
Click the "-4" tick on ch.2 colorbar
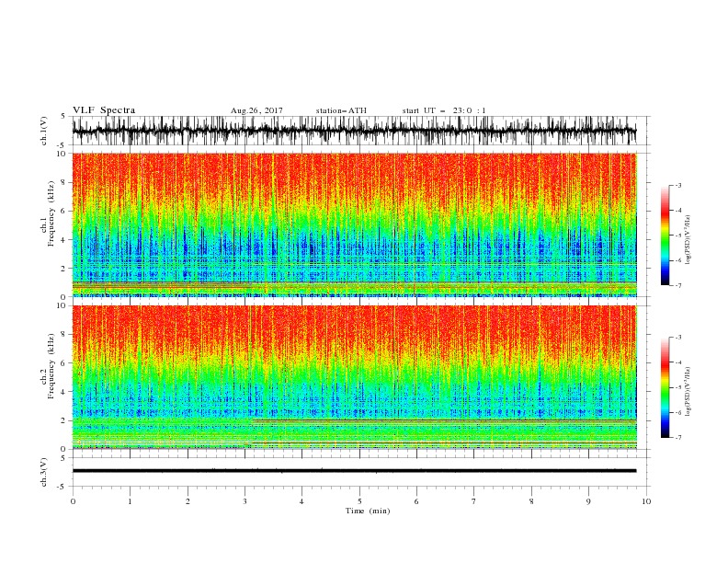click(x=678, y=362)
